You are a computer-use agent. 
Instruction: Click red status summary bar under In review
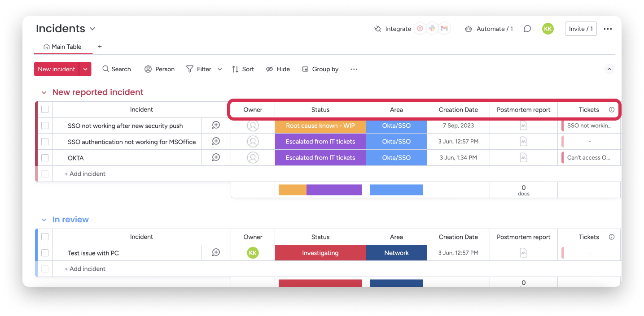coord(320,283)
